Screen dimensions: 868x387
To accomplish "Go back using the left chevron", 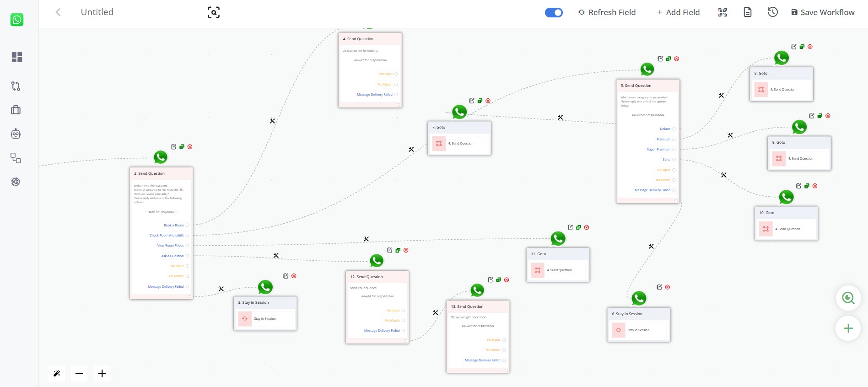I will [x=58, y=12].
